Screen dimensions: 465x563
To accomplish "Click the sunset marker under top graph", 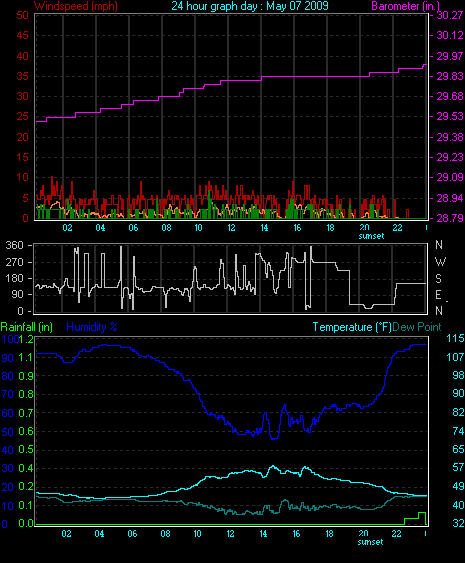I will pyautogui.click(x=371, y=236).
